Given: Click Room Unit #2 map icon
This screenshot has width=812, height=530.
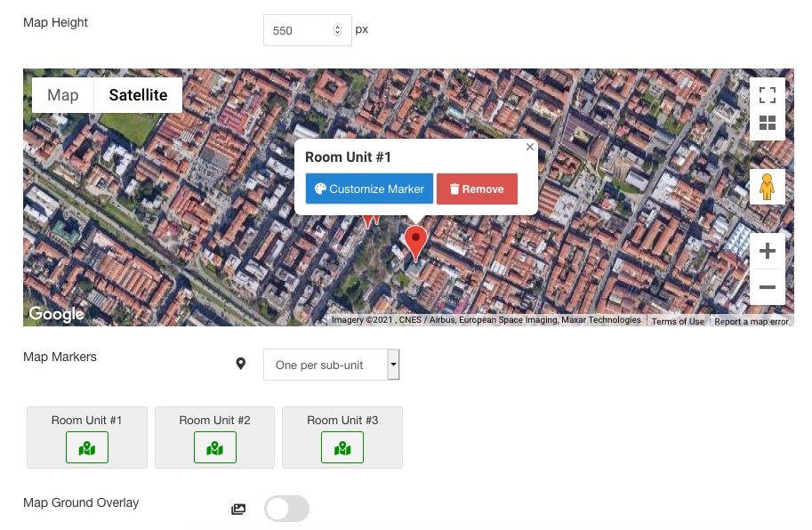Looking at the screenshot, I should (214, 447).
